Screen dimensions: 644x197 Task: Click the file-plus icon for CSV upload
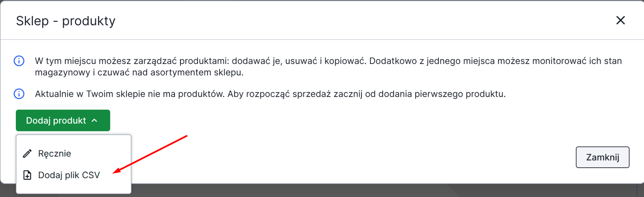click(x=27, y=175)
